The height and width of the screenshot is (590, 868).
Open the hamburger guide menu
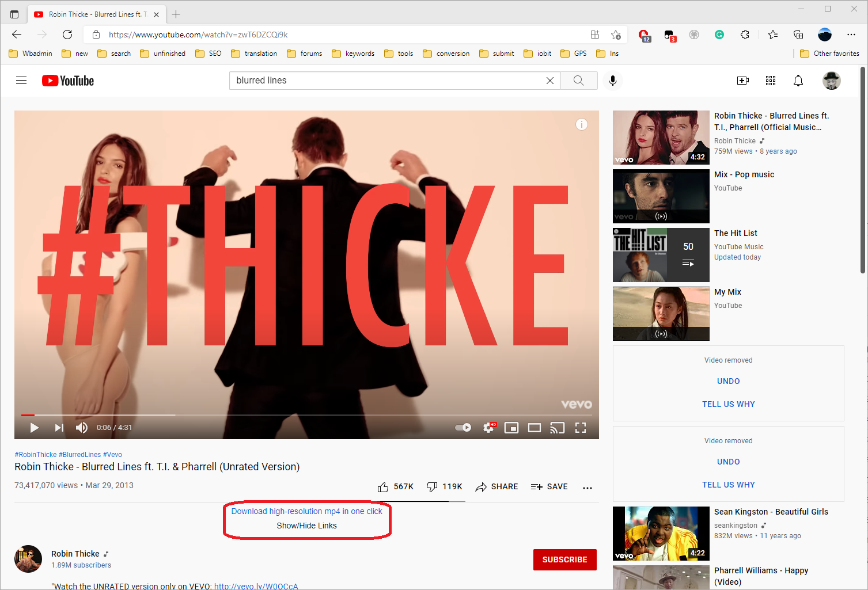pyautogui.click(x=21, y=81)
